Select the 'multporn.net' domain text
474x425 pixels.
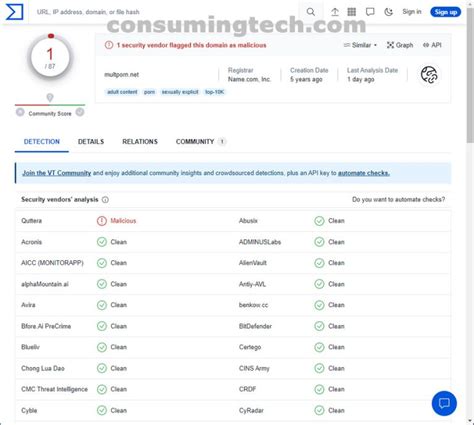click(x=121, y=75)
